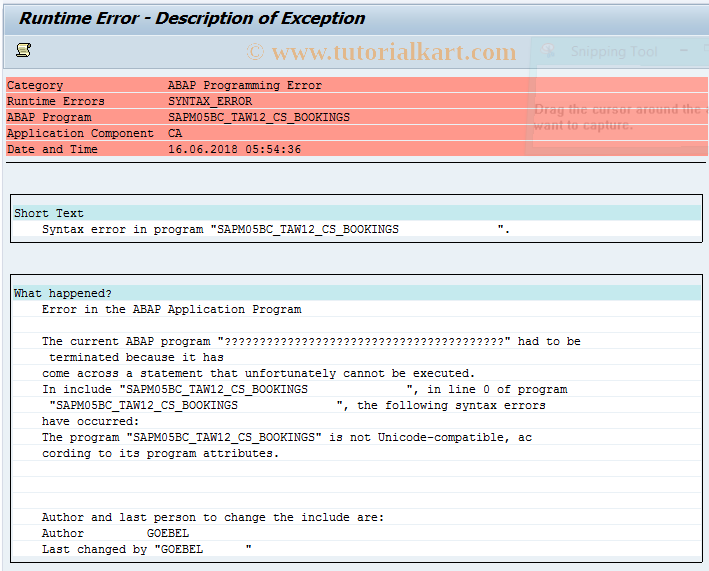
Task: Click the 'Runtime Error - Description of Exception' title
Action: tap(192, 19)
